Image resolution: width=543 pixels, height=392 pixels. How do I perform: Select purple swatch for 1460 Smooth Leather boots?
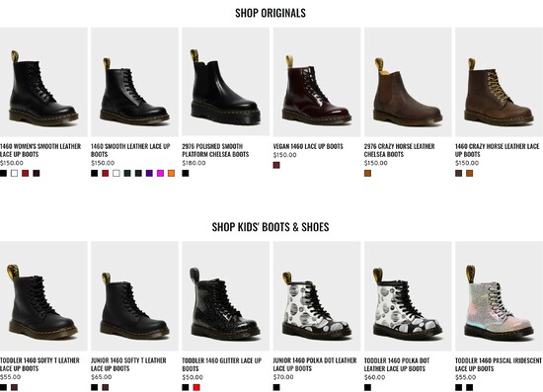[149, 173]
